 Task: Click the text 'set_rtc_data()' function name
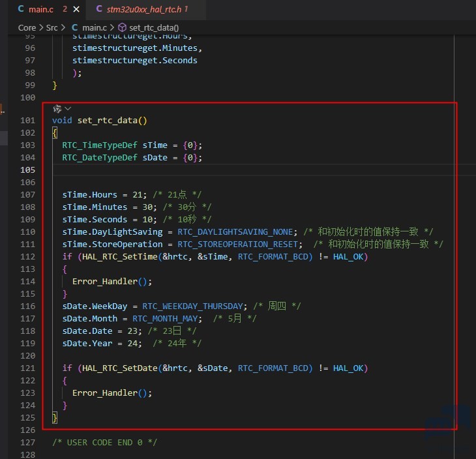click(x=112, y=121)
